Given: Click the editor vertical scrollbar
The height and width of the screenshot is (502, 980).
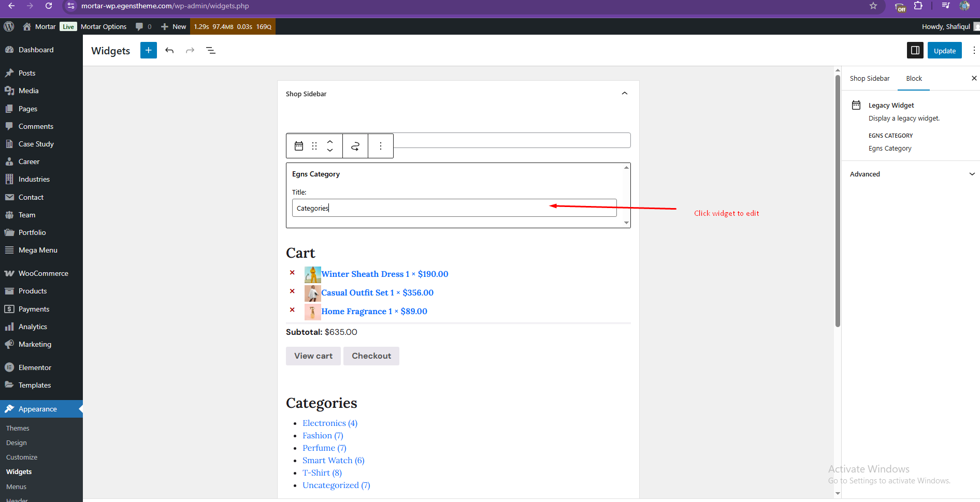Looking at the screenshot, I should [x=838, y=202].
